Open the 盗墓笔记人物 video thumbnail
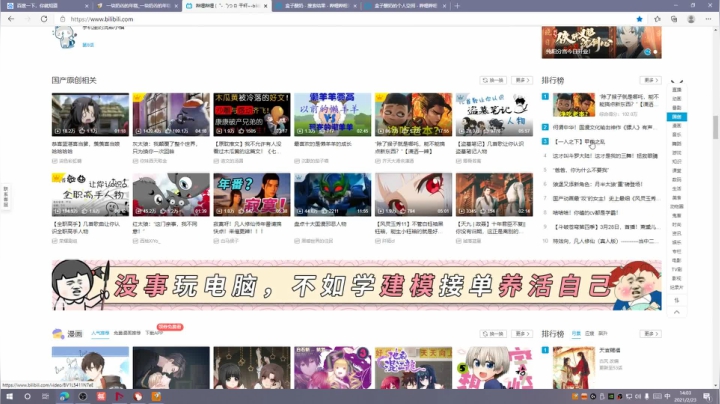The image size is (720, 404). point(494,114)
